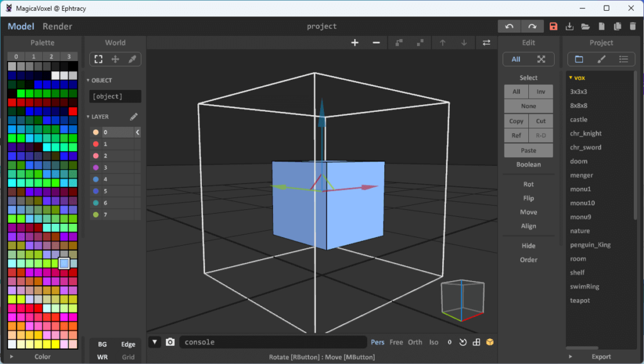
Task: Expand the Move options
Action: 528,212
